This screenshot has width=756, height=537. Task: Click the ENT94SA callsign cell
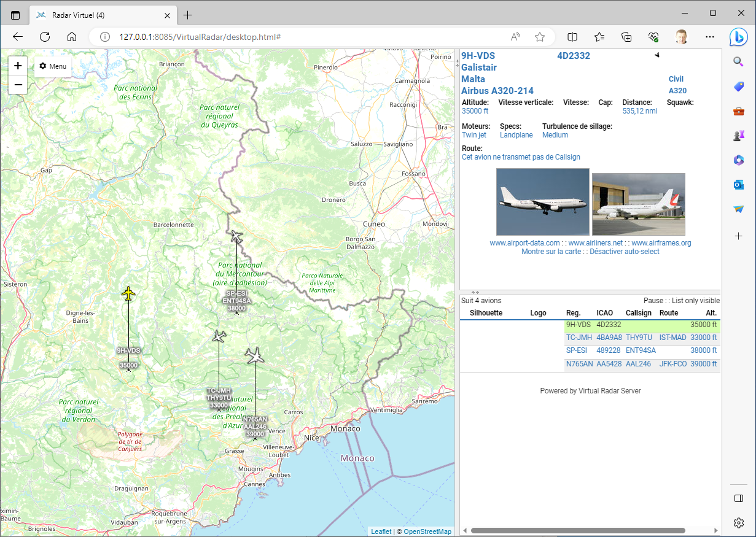[x=641, y=350]
